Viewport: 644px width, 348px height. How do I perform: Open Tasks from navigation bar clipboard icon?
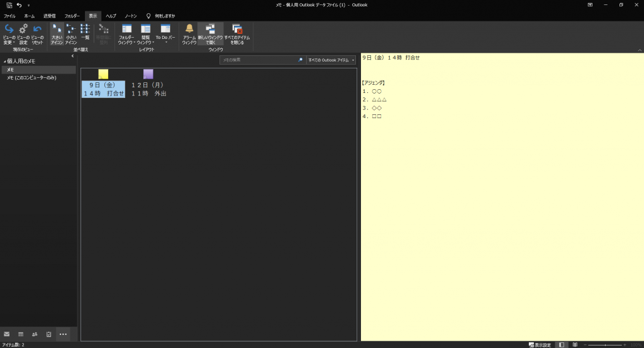pyautogui.click(x=49, y=334)
